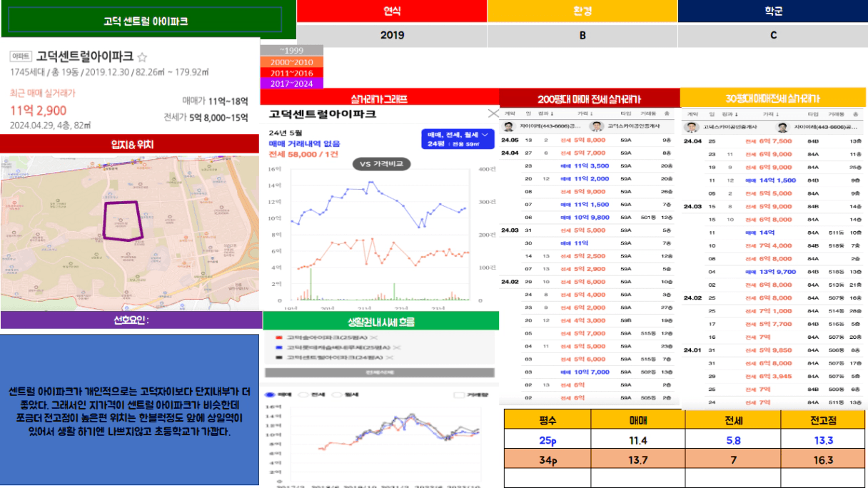Select the 매매 radio button
868x488 pixels.
[x=270, y=394]
